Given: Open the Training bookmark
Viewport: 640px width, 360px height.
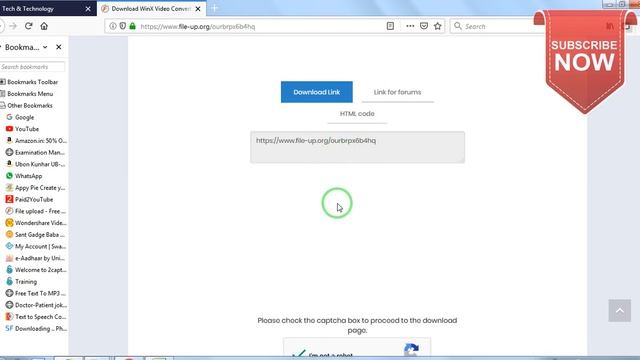Looking at the screenshot, I should (x=21, y=282).
